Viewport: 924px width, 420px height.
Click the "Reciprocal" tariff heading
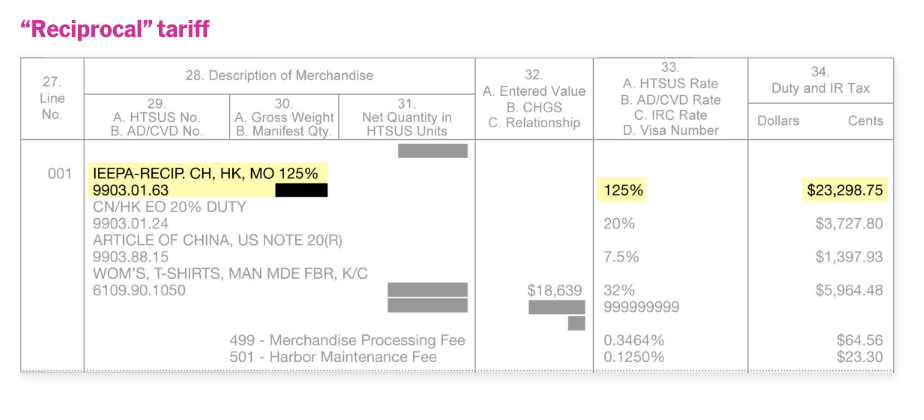point(114,28)
